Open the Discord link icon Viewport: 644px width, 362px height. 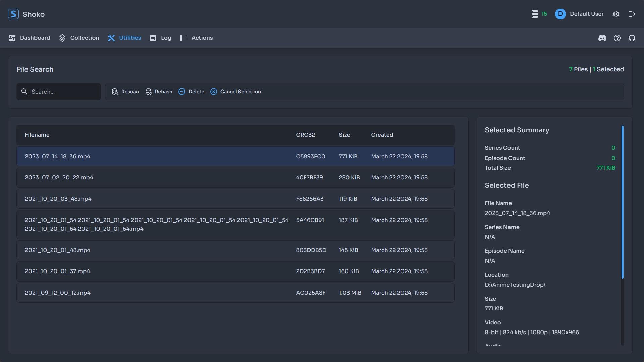(602, 38)
